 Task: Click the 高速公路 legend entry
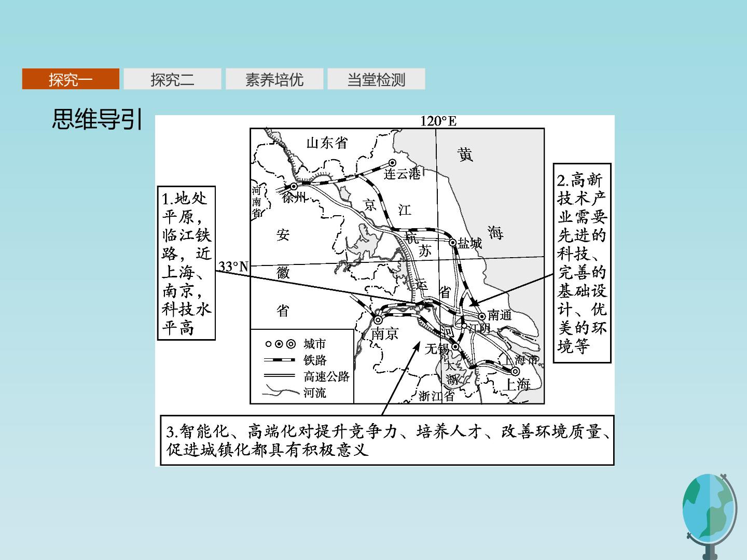[307, 376]
